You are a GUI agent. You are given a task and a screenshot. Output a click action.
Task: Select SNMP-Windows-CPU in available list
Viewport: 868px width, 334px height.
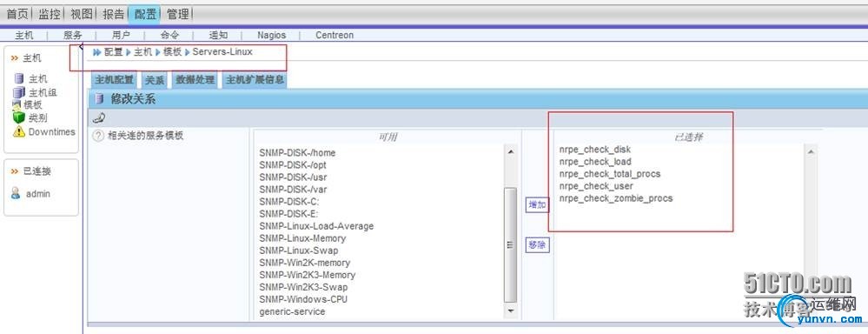[303, 299]
